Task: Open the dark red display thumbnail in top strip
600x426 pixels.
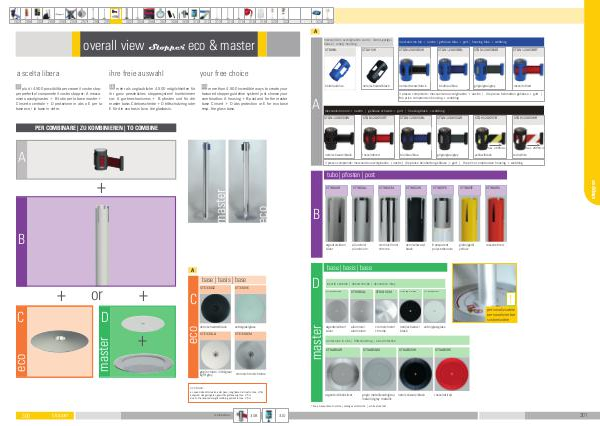Action: [x=149, y=15]
